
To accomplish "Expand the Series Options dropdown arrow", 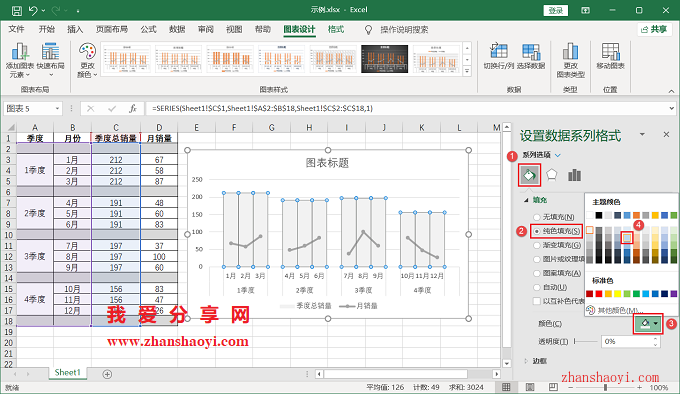I will tap(558, 155).
